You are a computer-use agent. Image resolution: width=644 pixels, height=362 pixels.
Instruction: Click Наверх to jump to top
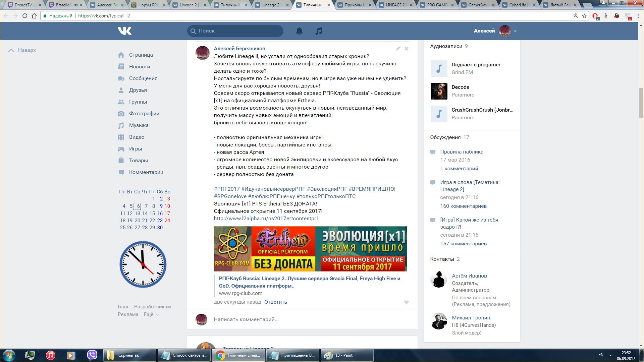tap(22, 50)
